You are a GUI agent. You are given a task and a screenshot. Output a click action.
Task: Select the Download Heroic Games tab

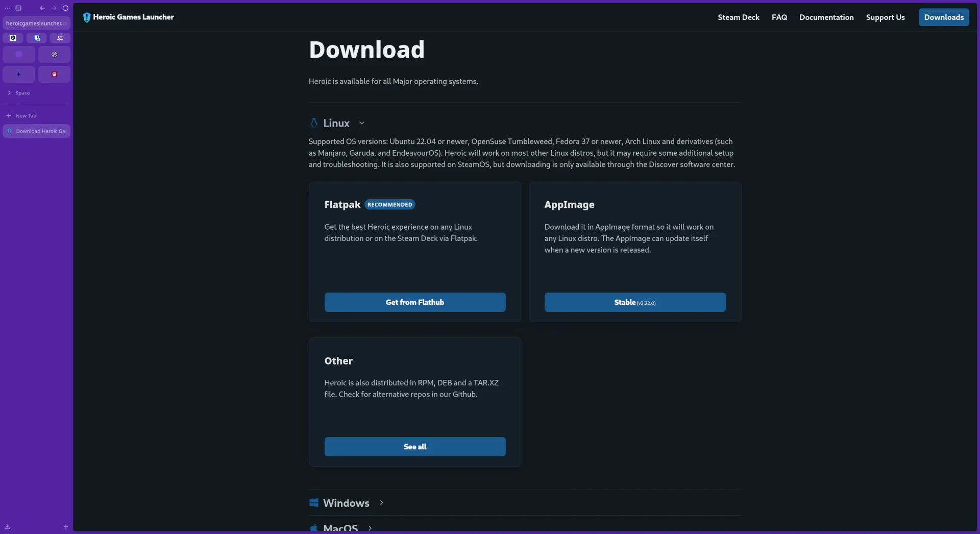[x=36, y=131]
